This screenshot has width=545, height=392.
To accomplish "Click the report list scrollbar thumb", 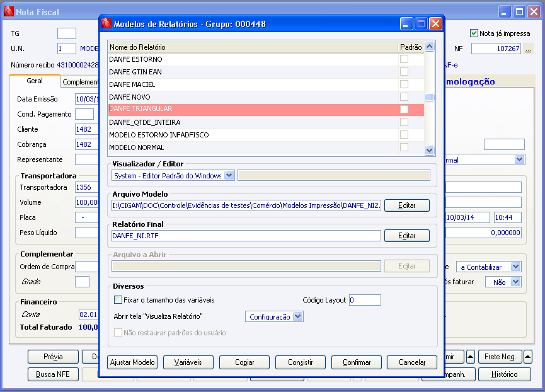I will click(x=430, y=97).
